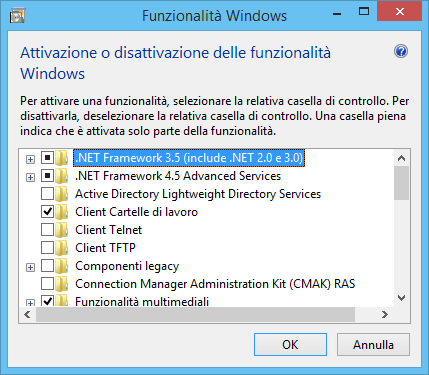This screenshot has height=375, width=429.
Task: Expand the .NET Framework 3.5 node
Action: click(x=30, y=159)
